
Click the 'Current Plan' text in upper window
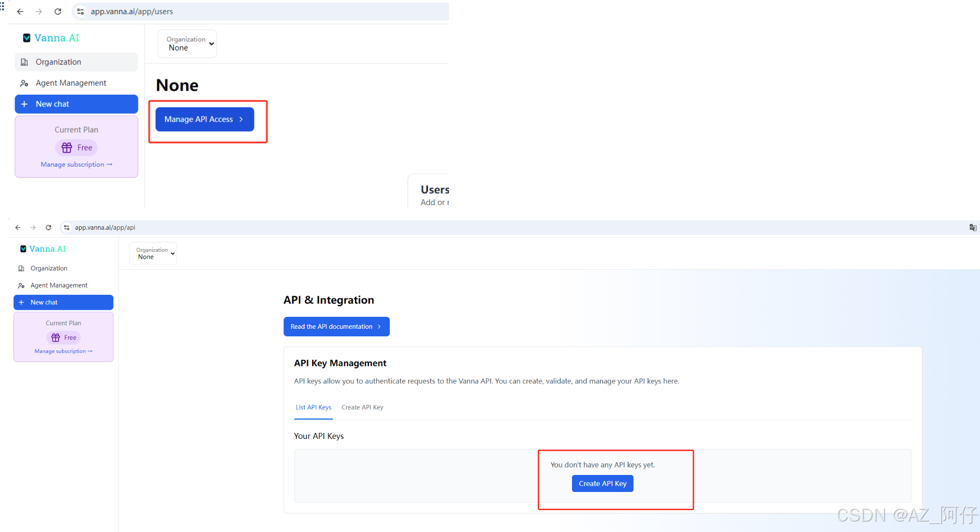pos(76,130)
